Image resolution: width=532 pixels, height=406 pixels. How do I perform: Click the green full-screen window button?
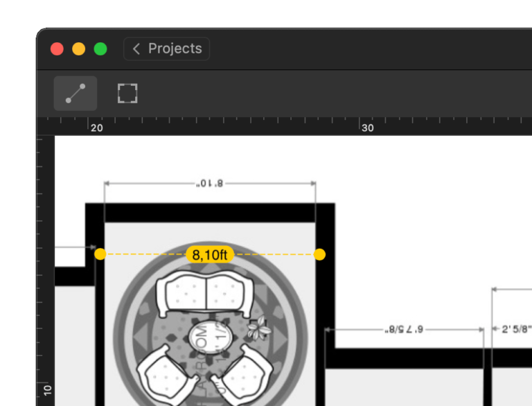[100, 49]
